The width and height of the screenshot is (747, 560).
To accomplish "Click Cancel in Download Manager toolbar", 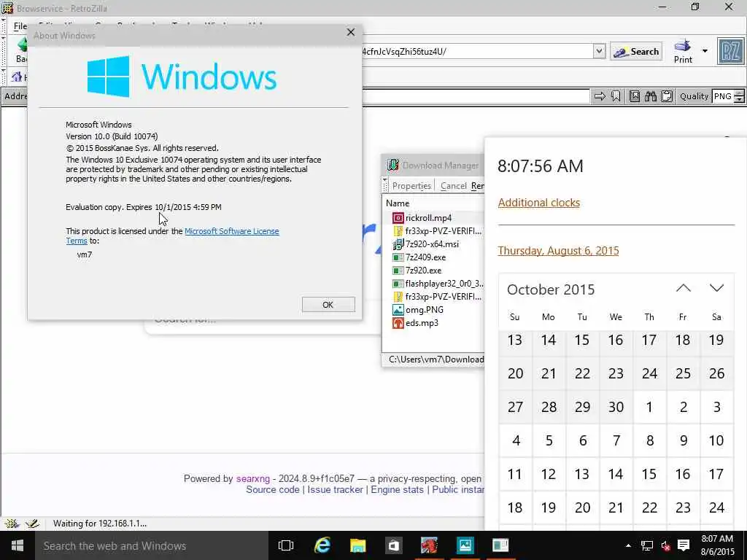I will 453,186.
